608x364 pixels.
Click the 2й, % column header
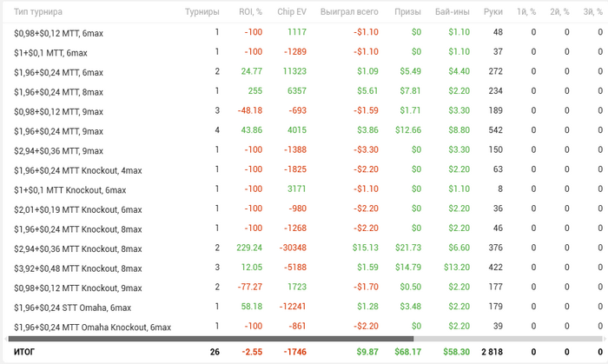(x=558, y=12)
